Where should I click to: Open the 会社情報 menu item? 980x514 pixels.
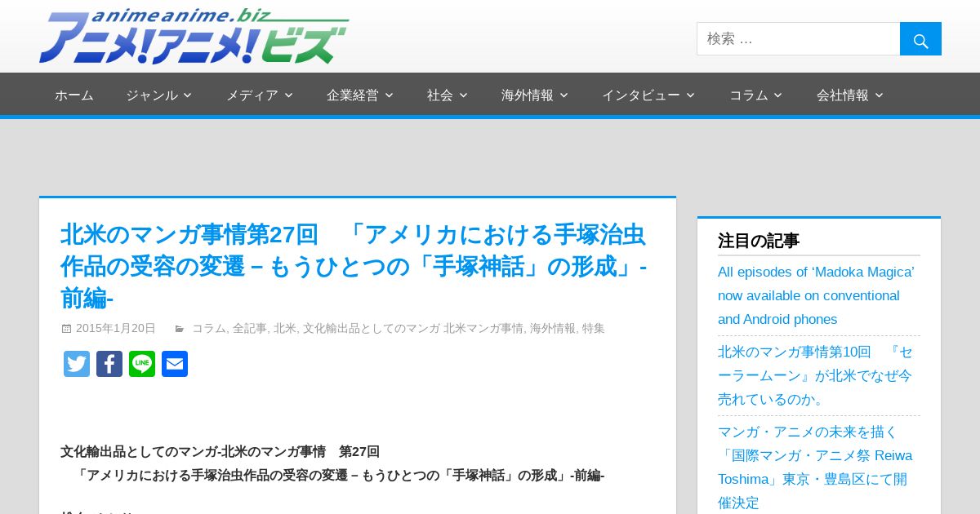coord(843,95)
